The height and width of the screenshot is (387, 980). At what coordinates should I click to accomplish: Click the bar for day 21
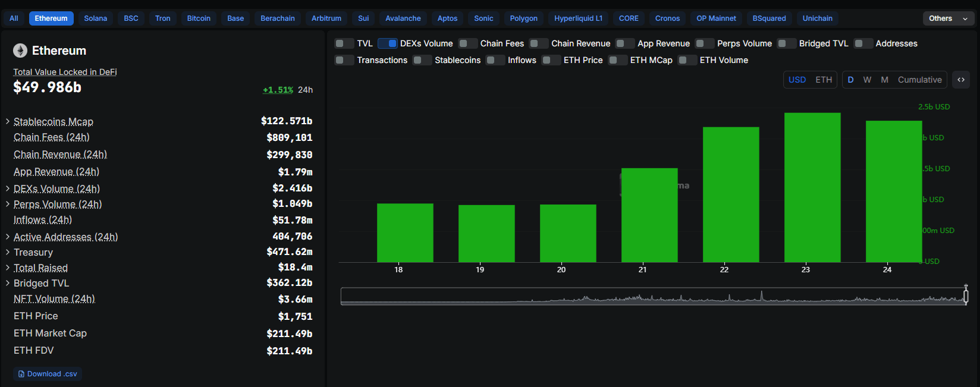tap(649, 215)
